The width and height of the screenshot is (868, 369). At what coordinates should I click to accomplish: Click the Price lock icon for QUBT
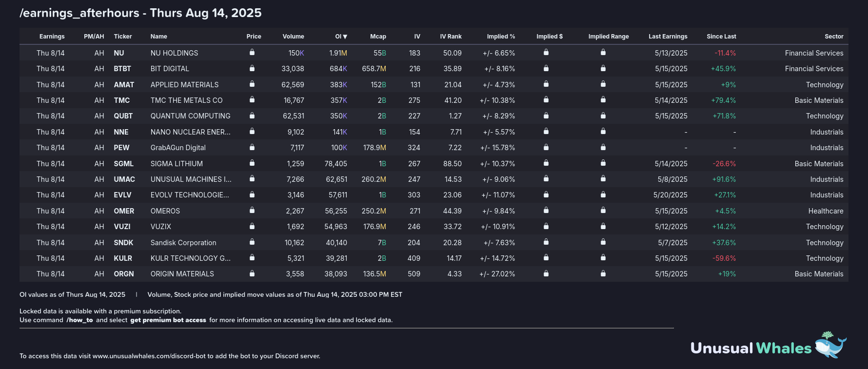[x=252, y=116]
